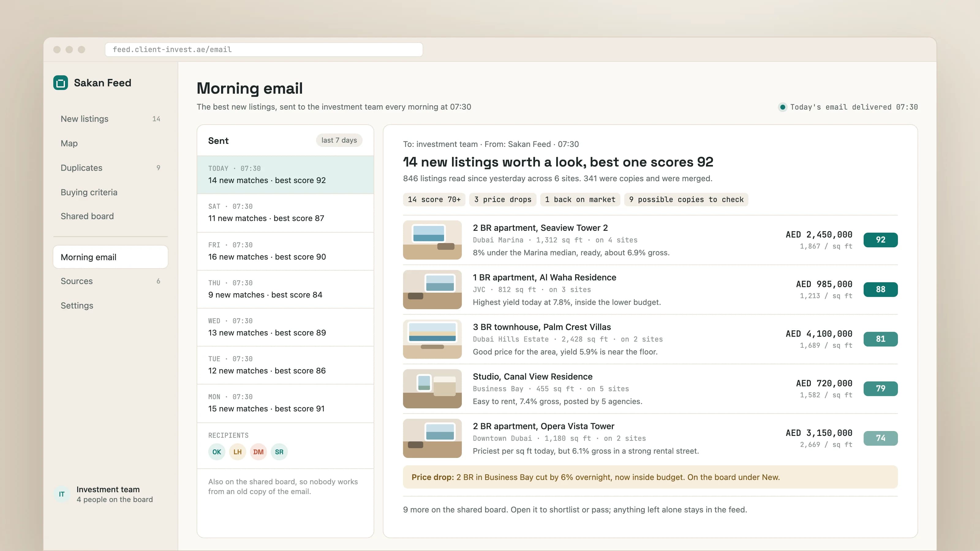The width and height of the screenshot is (980, 551).
Task: Click the score 79 badge
Action: [x=880, y=389]
